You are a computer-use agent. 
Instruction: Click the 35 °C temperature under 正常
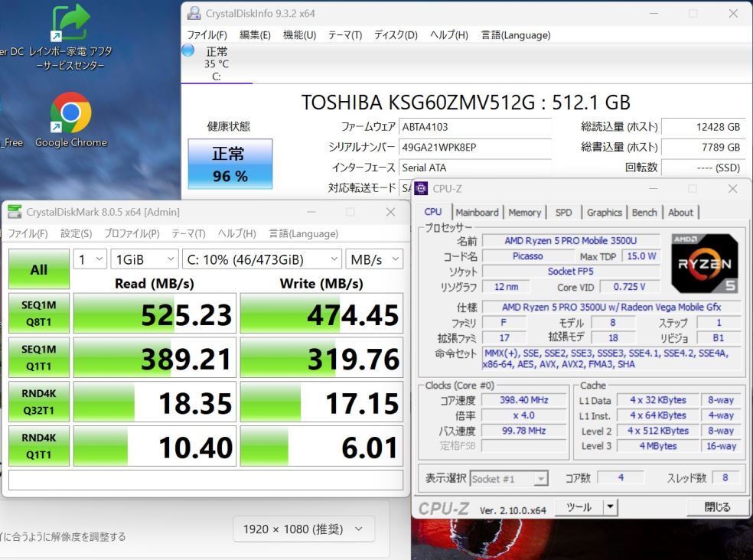point(217,63)
